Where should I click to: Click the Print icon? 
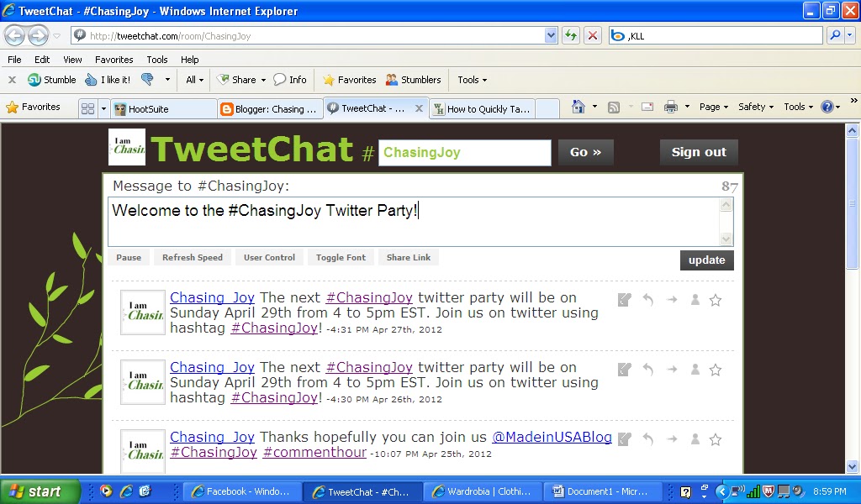[x=671, y=107]
